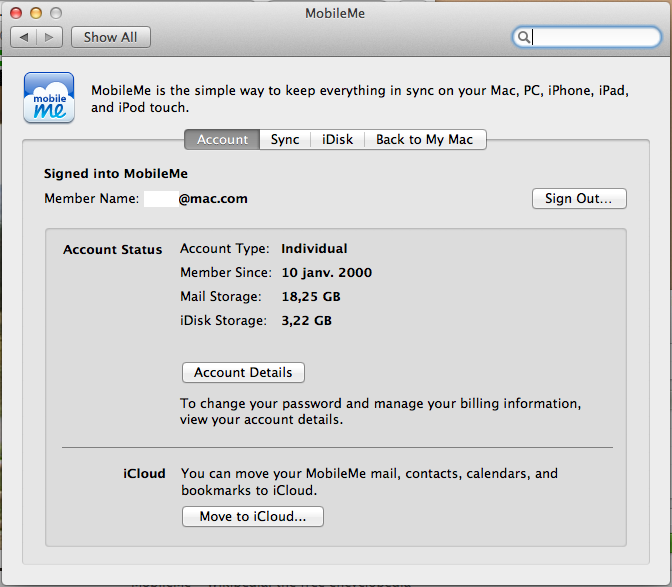The height and width of the screenshot is (587, 672).
Task: Click the Show All button
Action: [x=111, y=37]
